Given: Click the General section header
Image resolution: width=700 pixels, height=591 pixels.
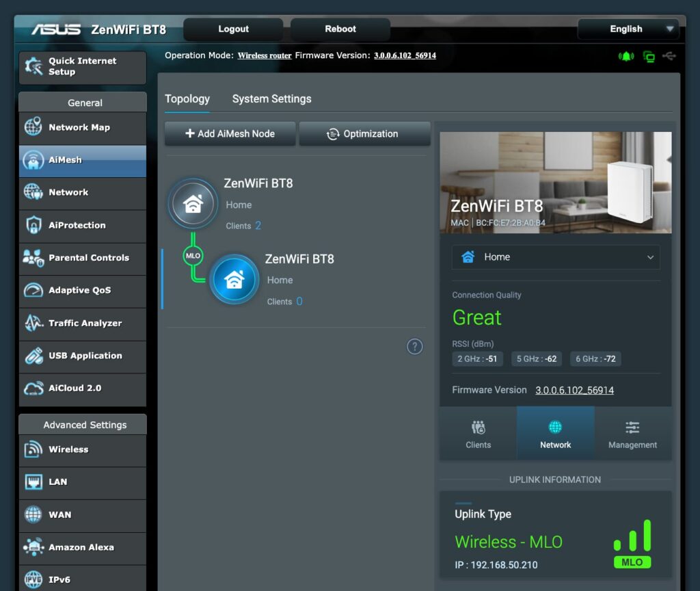Looking at the screenshot, I should tap(83, 103).
